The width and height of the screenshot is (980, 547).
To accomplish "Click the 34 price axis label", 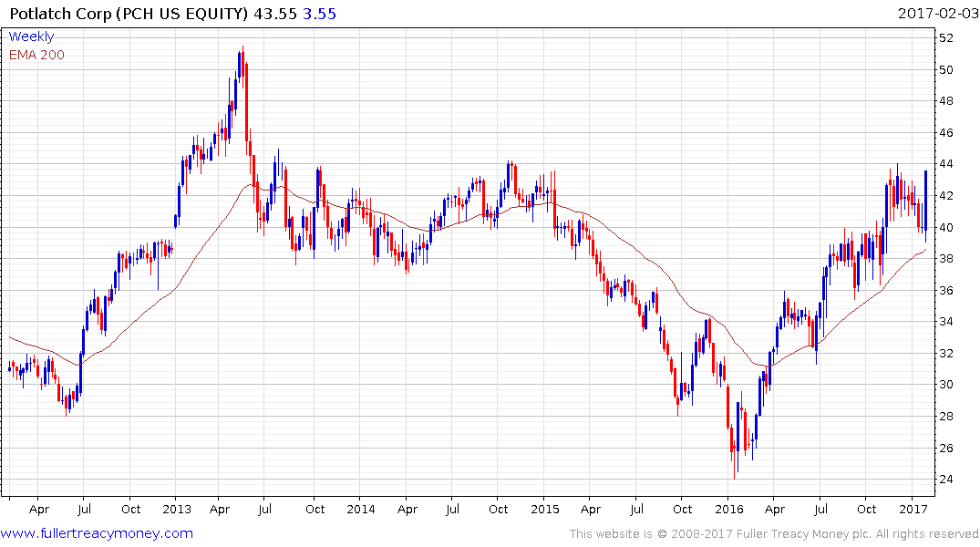I will [946, 322].
